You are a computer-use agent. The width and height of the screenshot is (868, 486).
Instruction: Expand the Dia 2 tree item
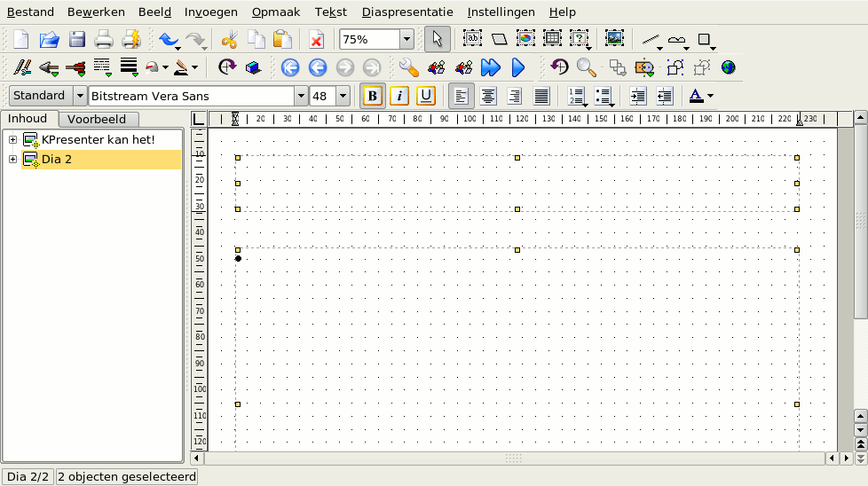coord(12,160)
